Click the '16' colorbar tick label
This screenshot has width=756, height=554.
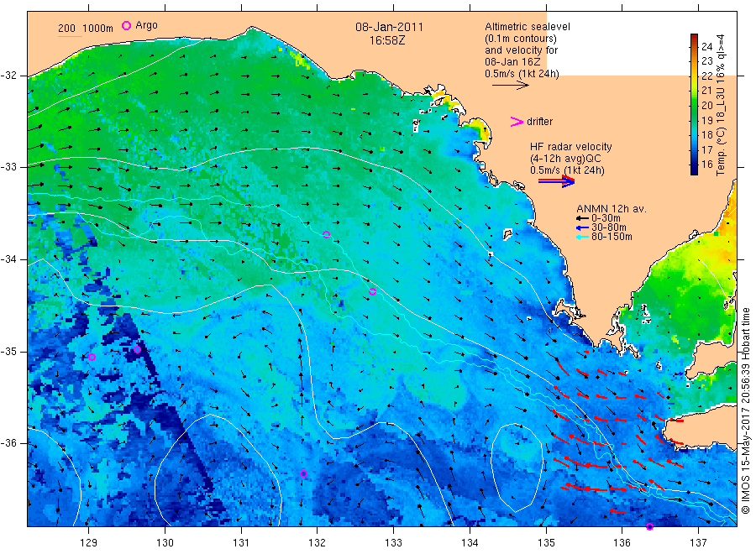[706, 164]
